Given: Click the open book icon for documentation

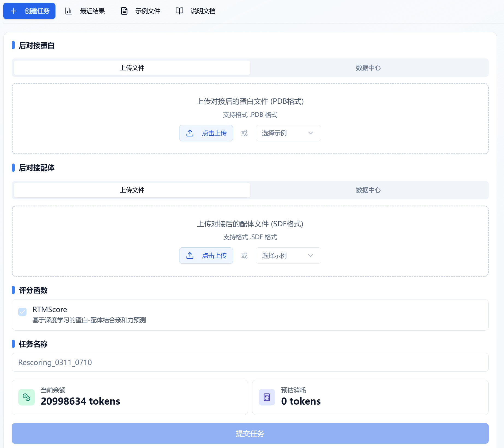Looking at the screenshot, I should click(179, 11).
